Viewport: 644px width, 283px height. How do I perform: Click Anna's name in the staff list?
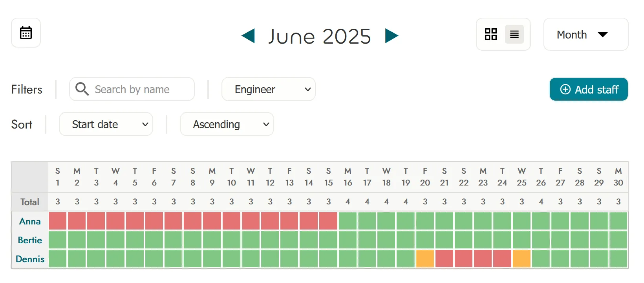(30, 221)
